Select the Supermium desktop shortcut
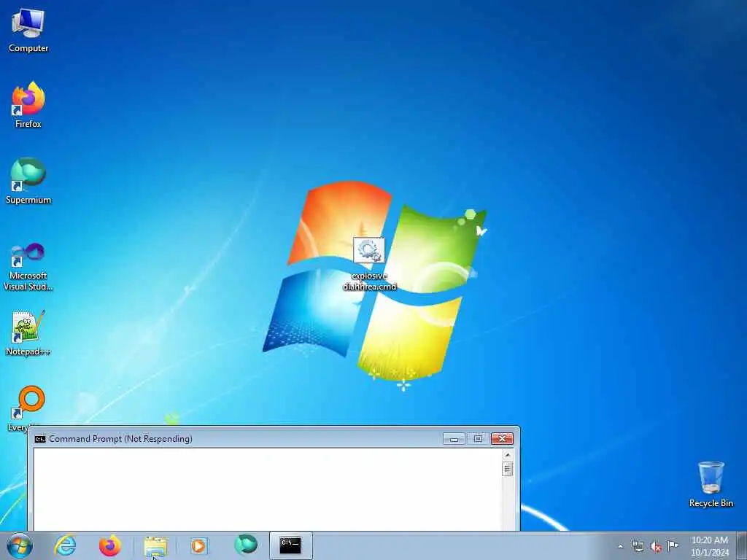 [28, 181]
